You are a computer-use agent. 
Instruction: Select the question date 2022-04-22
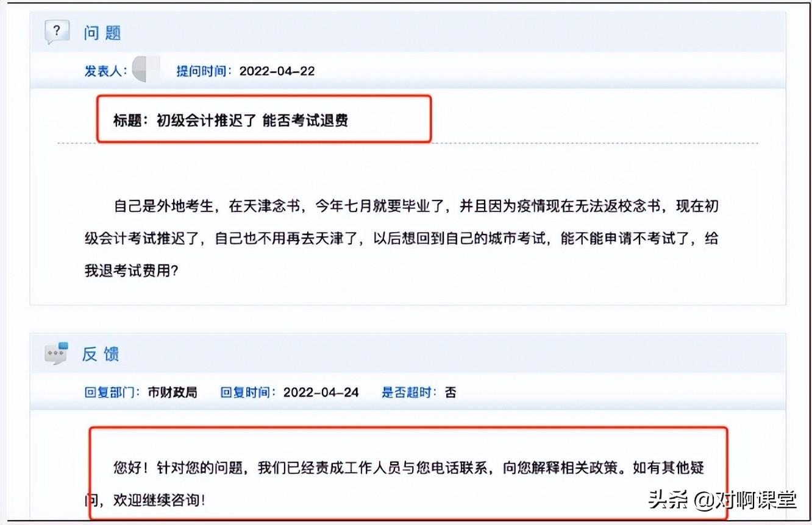coord(277,71)
